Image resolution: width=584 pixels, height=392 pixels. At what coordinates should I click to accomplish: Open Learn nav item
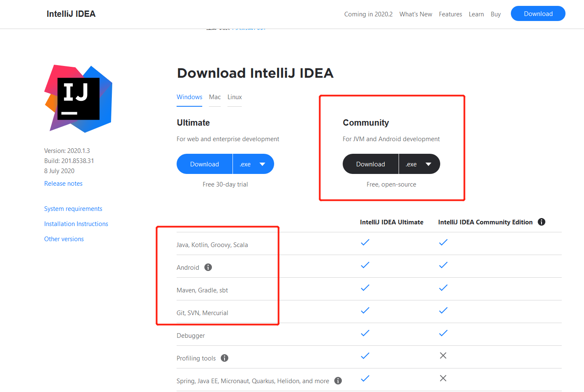pos(476,14)
